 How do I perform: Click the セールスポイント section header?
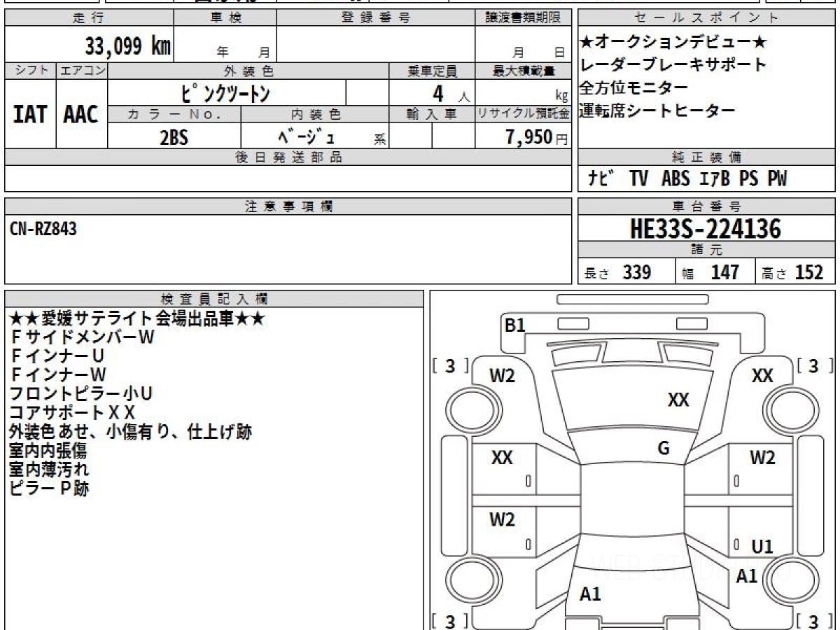click(706, 18)
